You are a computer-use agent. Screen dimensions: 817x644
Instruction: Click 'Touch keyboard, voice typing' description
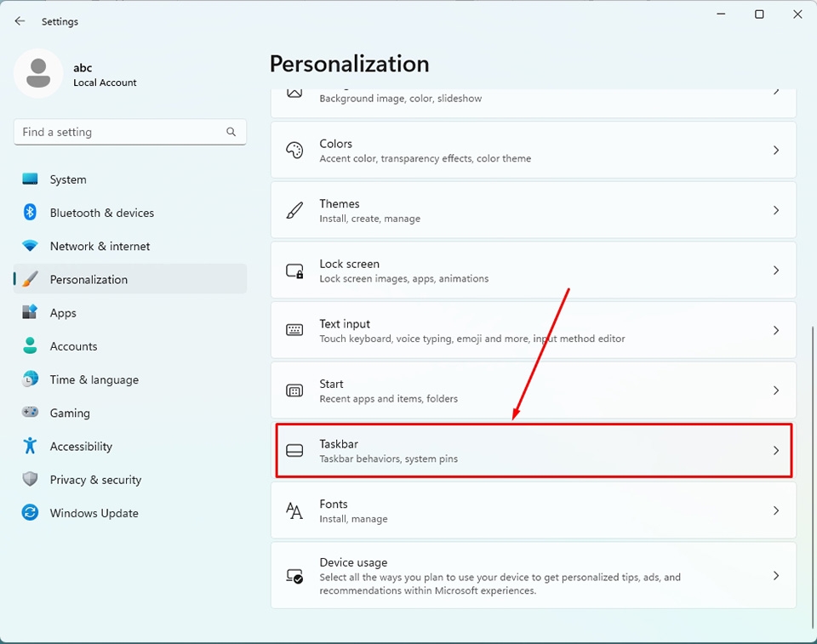[x=472, y=339]
